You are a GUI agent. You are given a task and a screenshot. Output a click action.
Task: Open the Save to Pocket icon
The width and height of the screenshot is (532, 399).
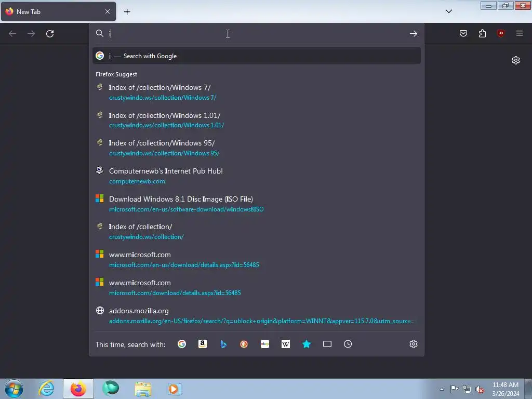(x=463, y=33)
